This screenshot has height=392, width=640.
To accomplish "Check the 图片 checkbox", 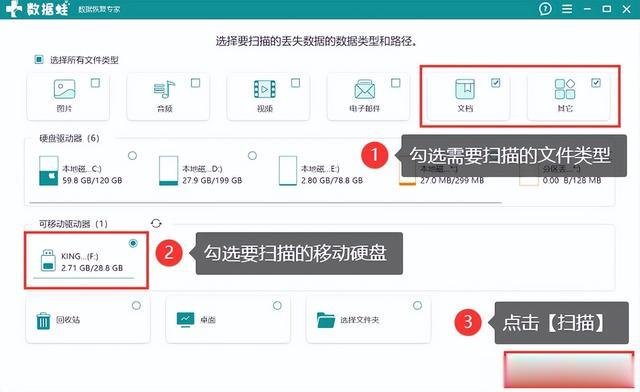I will [x=95, y=83].
